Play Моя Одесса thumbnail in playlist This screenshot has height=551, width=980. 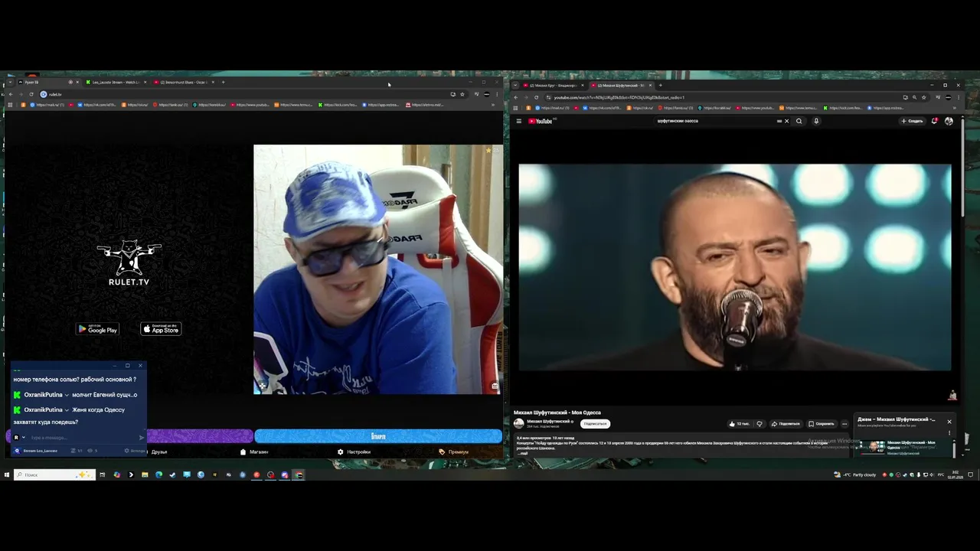click(874, 446)
